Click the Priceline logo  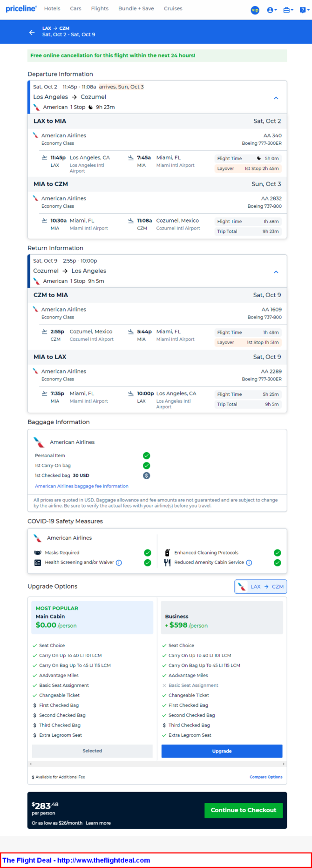coord(21,8)
